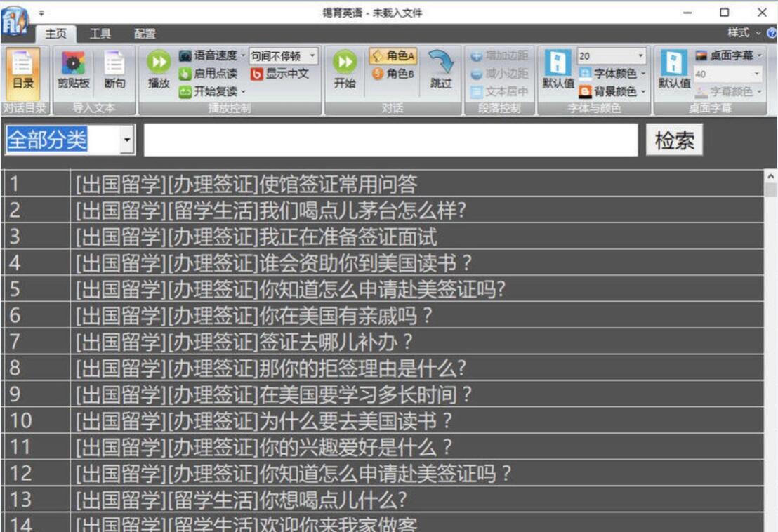Switch to the 工具 tab
778x532 pixels.
[100, 34]
